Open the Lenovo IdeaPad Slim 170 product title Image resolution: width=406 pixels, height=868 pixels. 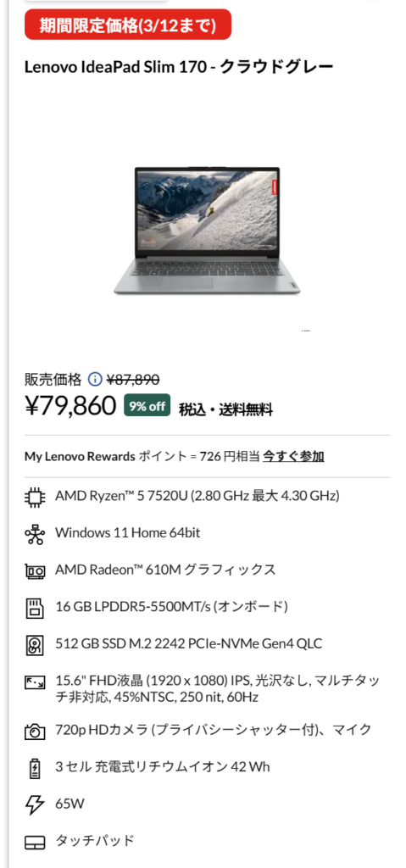[179, 68]
